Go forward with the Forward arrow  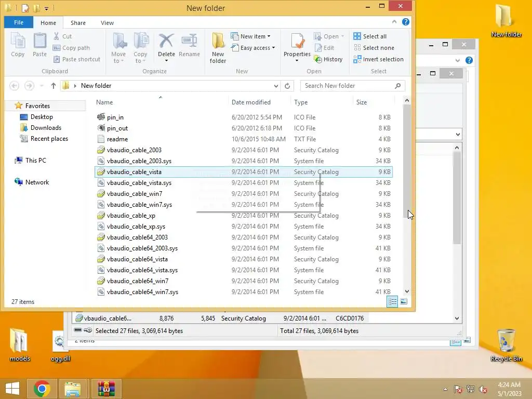(x=29, y=86)
